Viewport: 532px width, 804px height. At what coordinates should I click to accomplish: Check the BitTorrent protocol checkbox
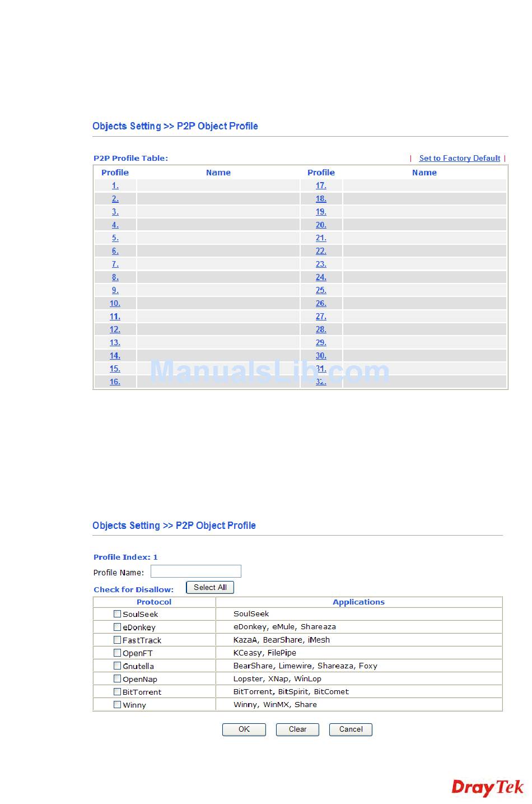click(118, 691)
